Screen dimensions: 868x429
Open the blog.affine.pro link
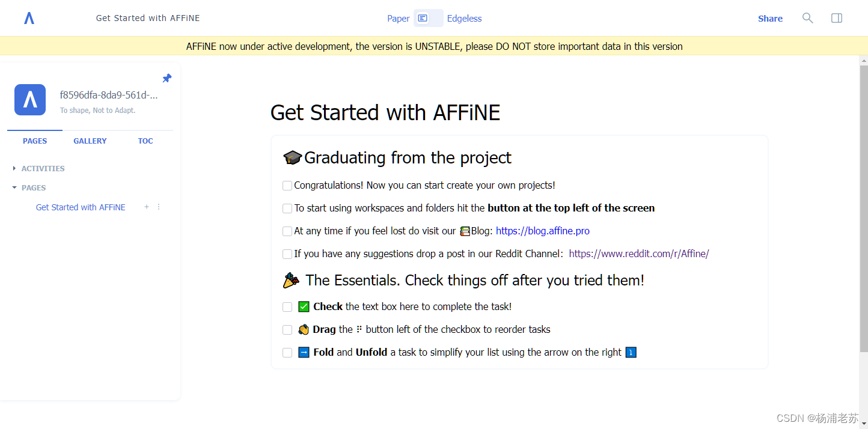click(543, 231)
